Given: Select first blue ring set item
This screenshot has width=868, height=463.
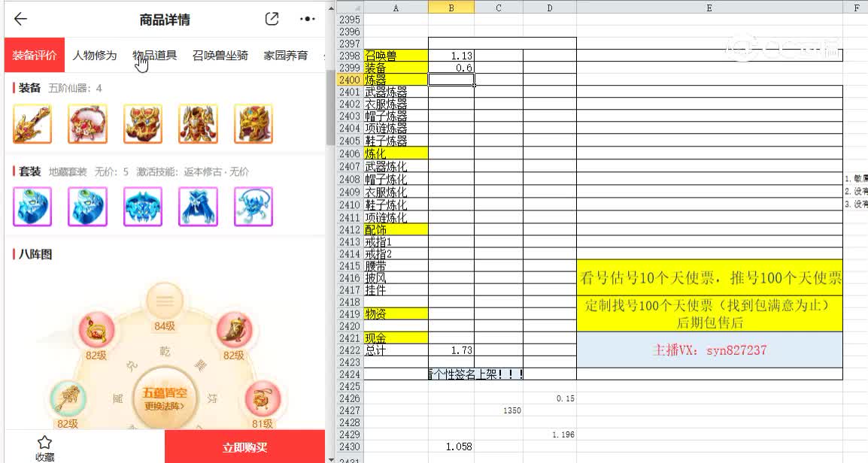Looking at the screenshot, I should tap(32, 207).
